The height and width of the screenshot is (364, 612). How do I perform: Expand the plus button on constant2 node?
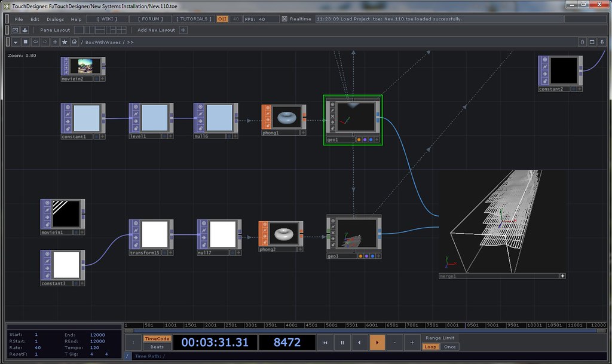tap(579, 89)
